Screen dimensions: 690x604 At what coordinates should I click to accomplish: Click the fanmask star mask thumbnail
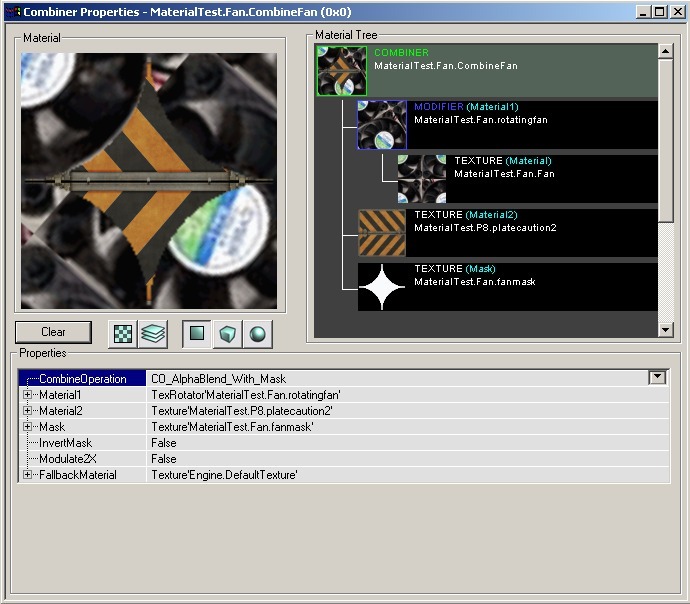[x=382, y=287]
